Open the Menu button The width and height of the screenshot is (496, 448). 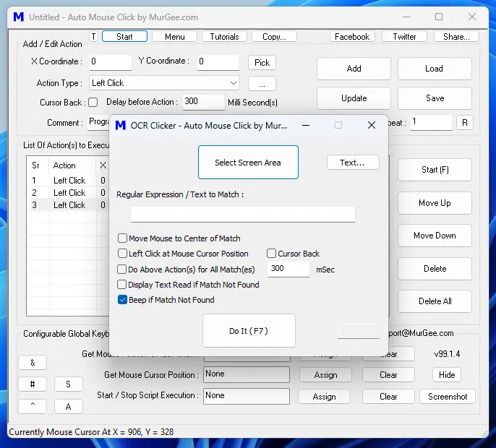tap(175, 36)
